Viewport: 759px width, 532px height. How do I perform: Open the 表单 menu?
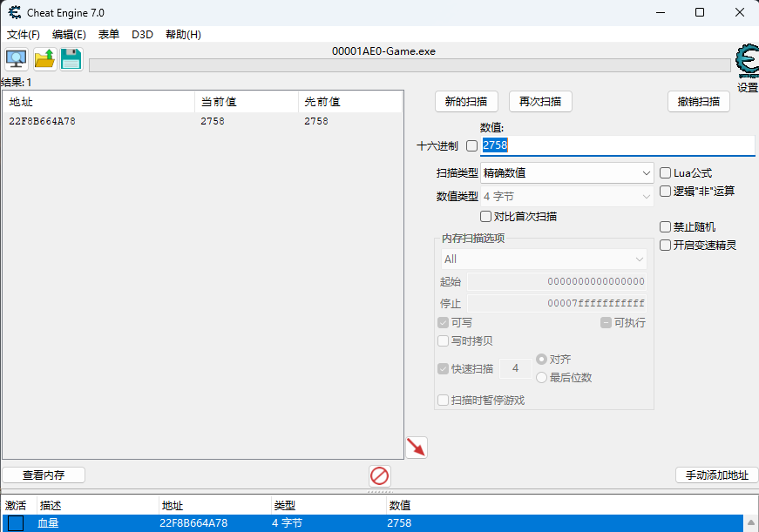(x=109, y=34)
